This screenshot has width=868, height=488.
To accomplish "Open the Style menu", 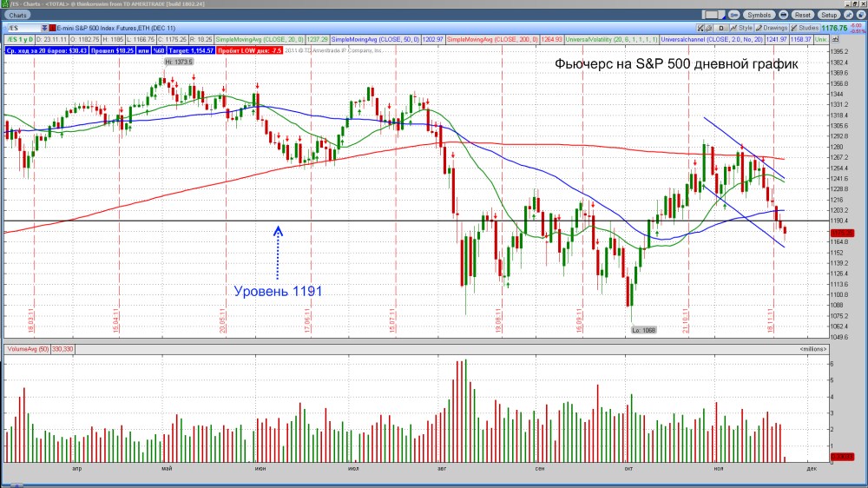I will tap(744, 28).
